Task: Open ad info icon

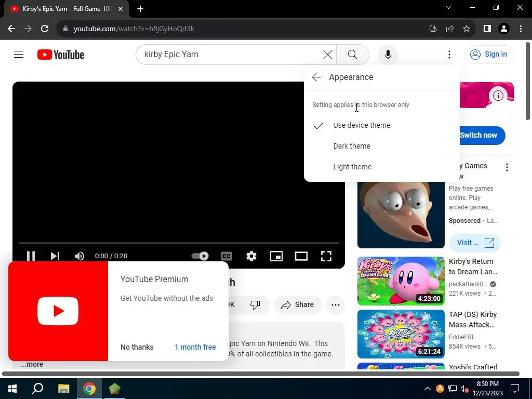Action: pyautogui.click(x=498, y=96)
